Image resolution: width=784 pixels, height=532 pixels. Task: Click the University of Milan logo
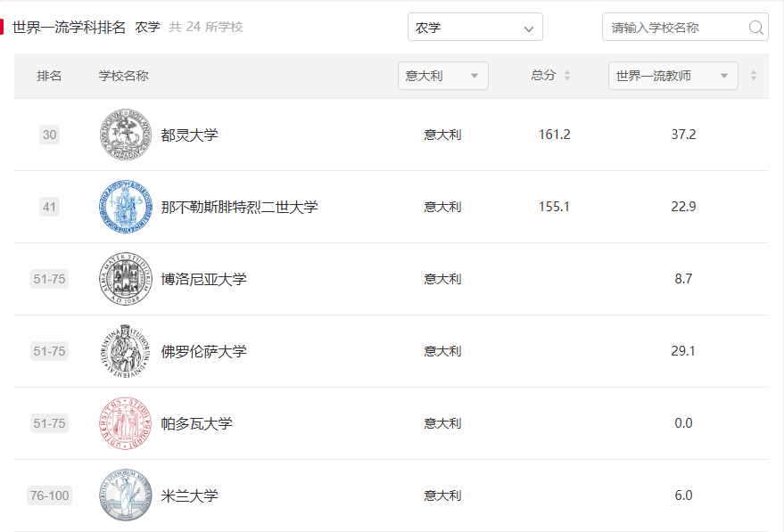(126, 495)
